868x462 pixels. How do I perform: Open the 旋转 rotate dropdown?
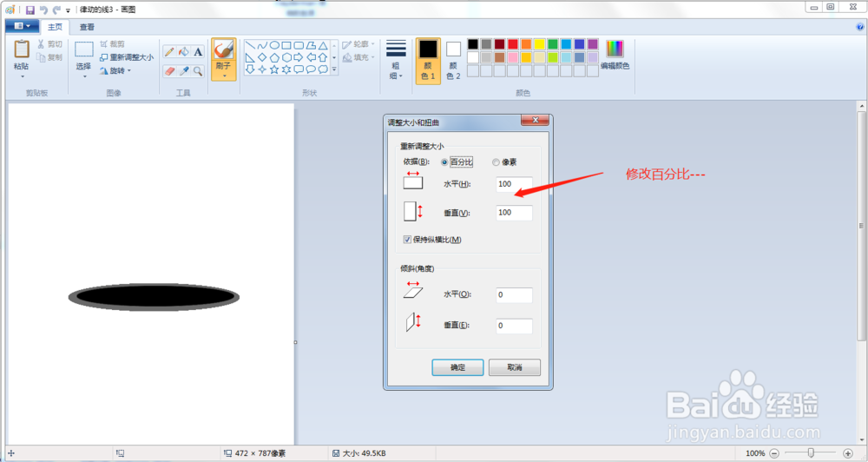click(115, 71)
